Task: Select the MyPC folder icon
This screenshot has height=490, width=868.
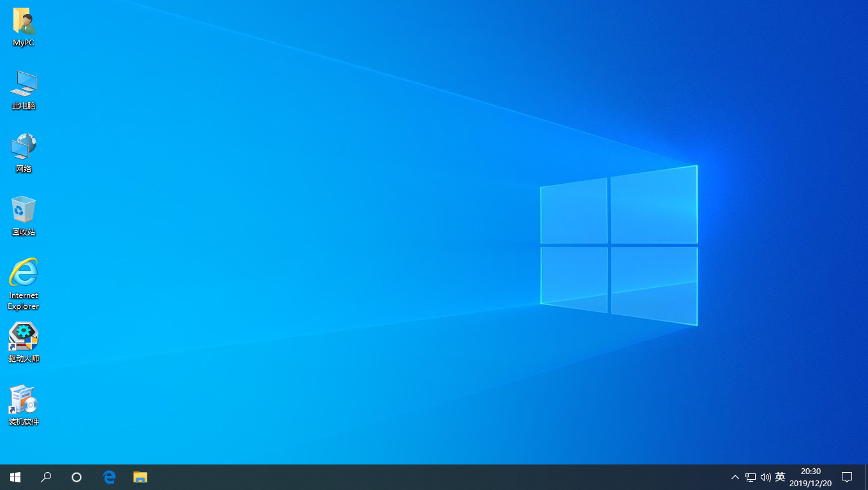Action: [x=24, y=22]
